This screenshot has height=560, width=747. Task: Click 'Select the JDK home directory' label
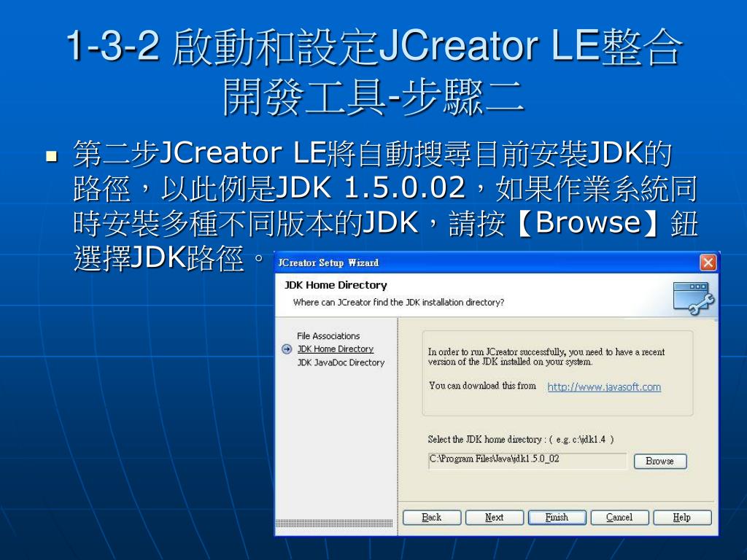tap(521, 439)
